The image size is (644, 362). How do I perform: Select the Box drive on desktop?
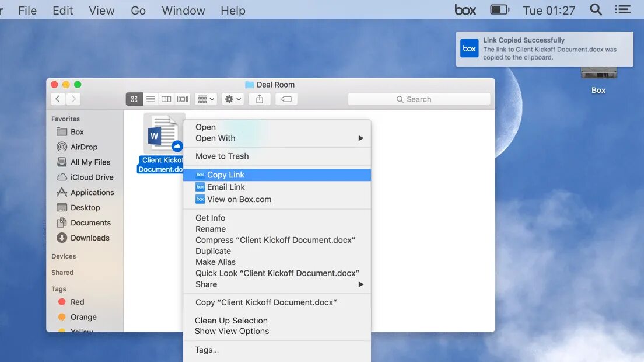(x=598, y=80)
